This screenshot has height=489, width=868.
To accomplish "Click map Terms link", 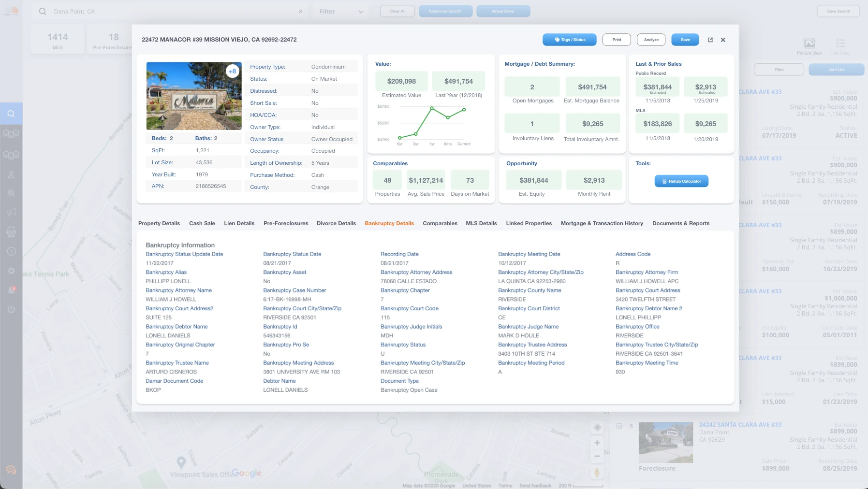I will point(505,486).
